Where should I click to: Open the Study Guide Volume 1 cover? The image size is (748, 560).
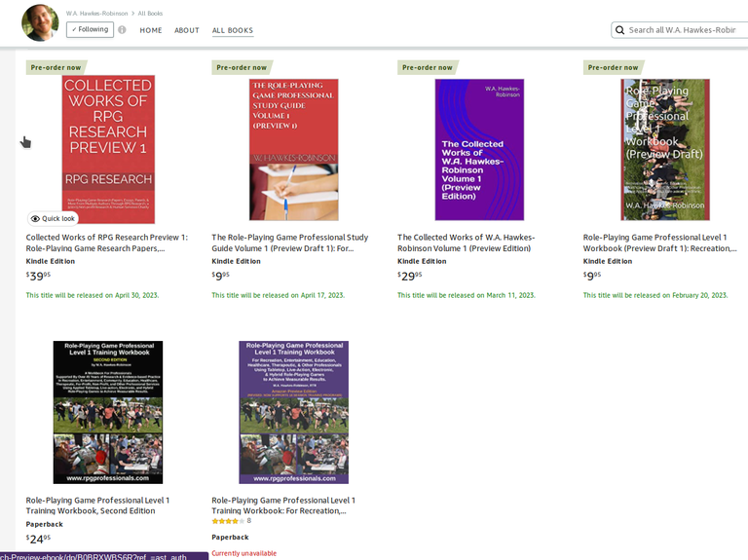point(294,150)
